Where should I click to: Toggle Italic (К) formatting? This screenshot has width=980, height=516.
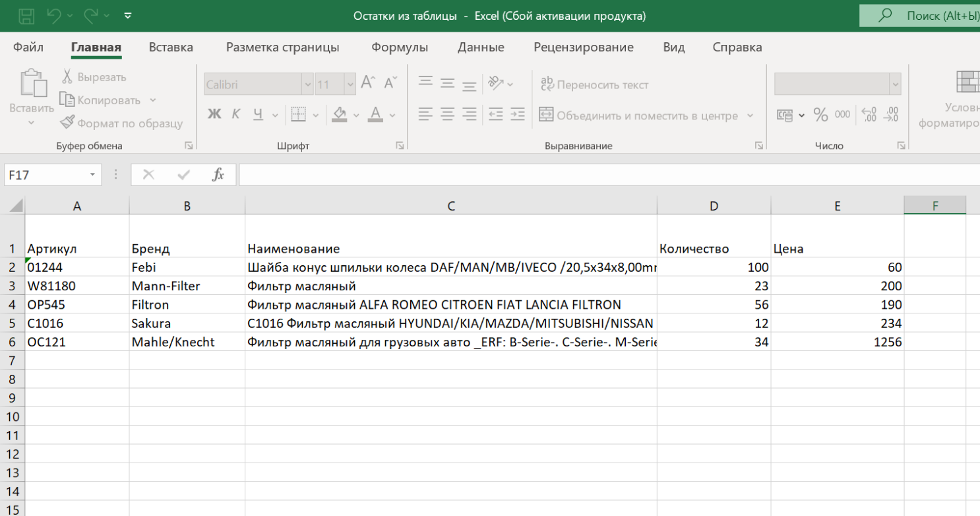coord(235,115)
